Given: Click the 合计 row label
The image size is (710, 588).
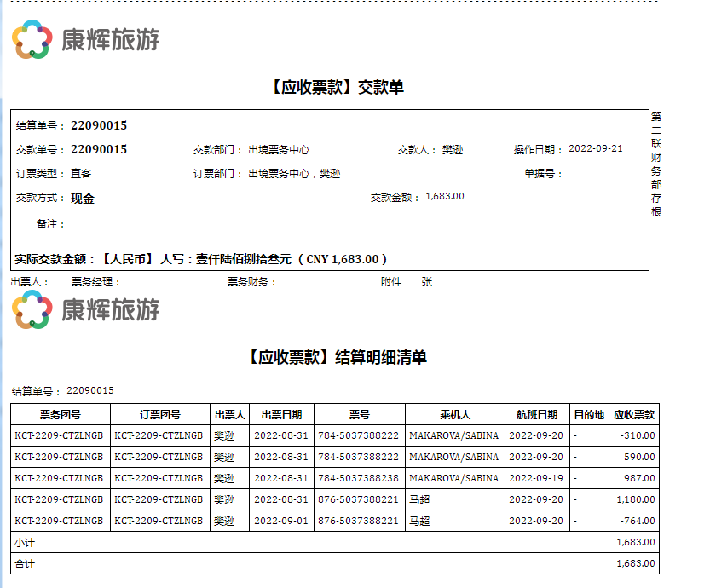Looking at the screenshot, I should [x=24, y=563].
